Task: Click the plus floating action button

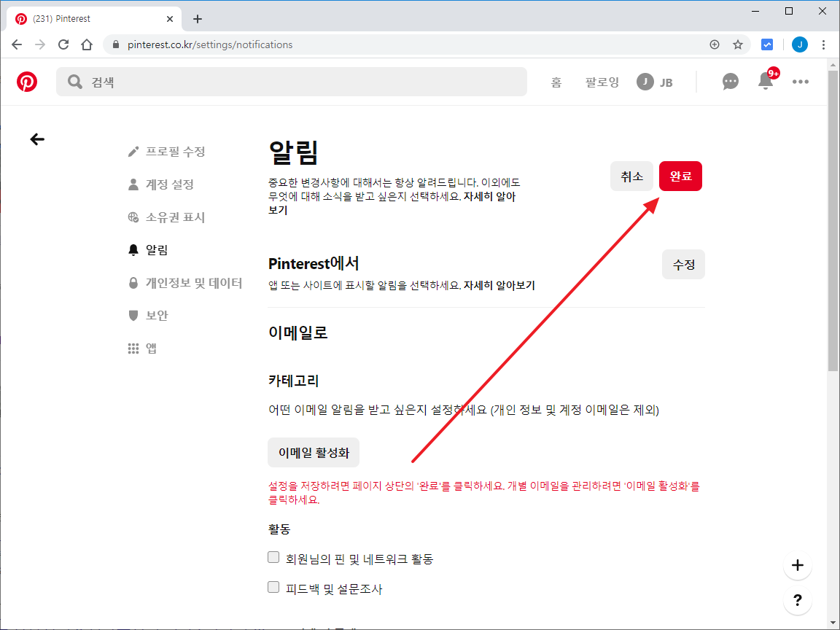Action: coord(797,565)
